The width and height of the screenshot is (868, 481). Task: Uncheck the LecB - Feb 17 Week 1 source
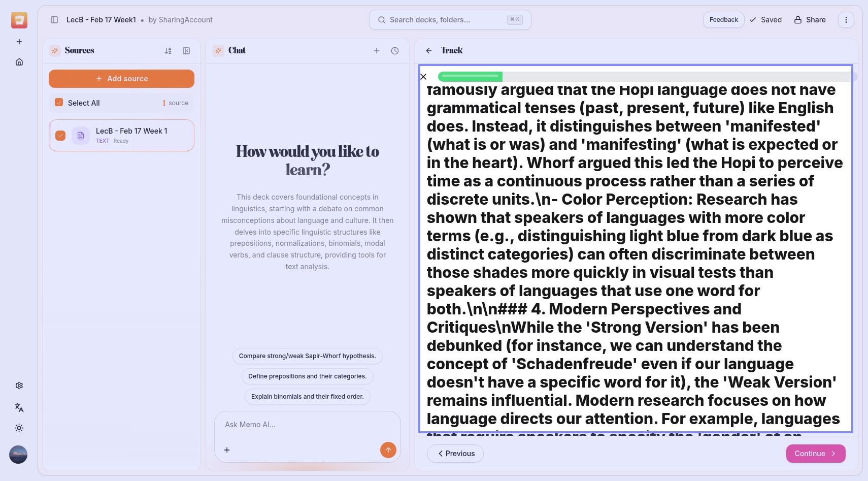pos(60,136)
